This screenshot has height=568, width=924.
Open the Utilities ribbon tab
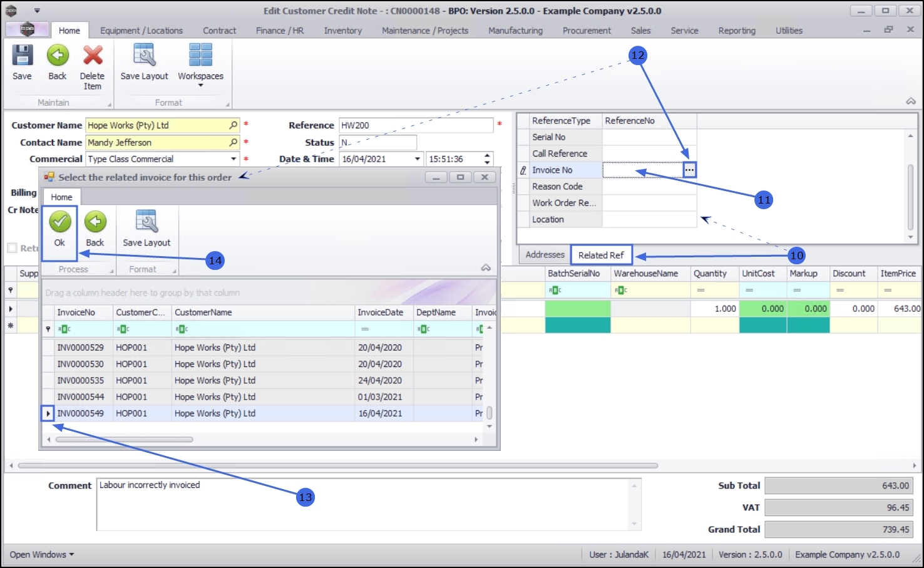789,31
